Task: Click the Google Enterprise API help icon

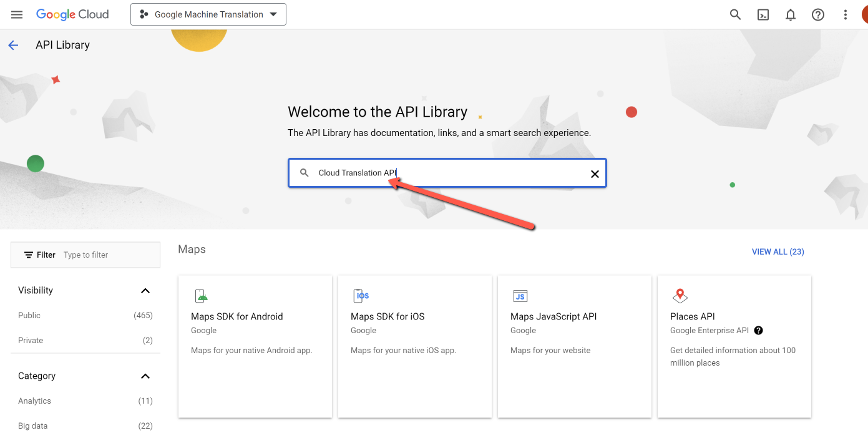Action: 758,331
